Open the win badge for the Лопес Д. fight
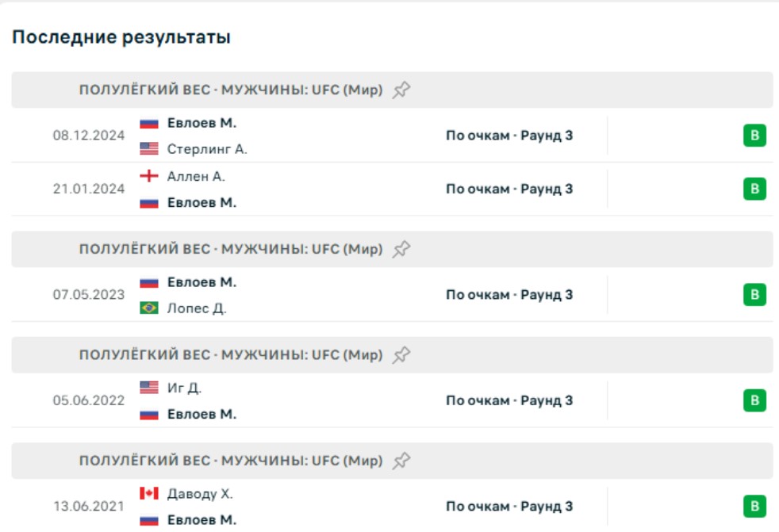Viewport: 779px width, 532px height. (754, 295)
